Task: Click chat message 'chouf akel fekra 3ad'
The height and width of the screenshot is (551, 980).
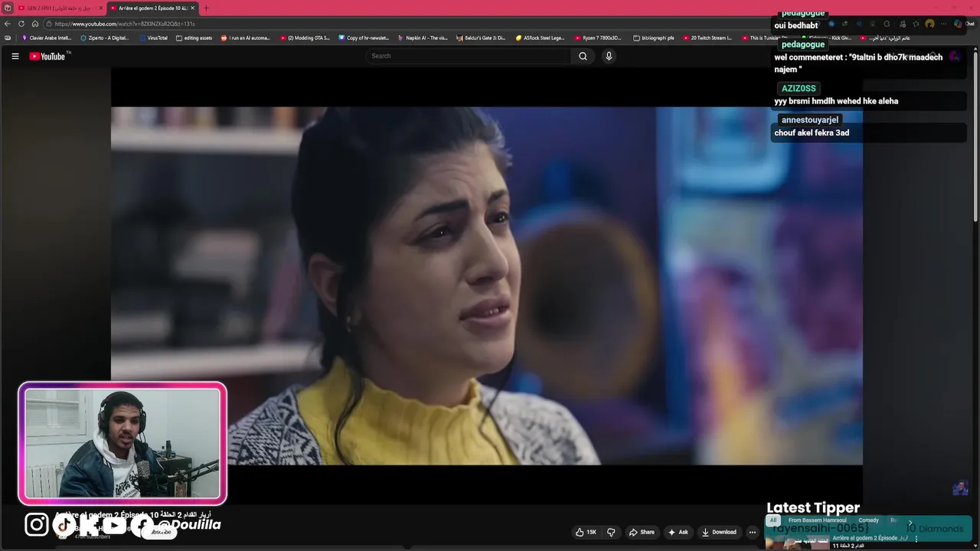Action: pos(812,133)
